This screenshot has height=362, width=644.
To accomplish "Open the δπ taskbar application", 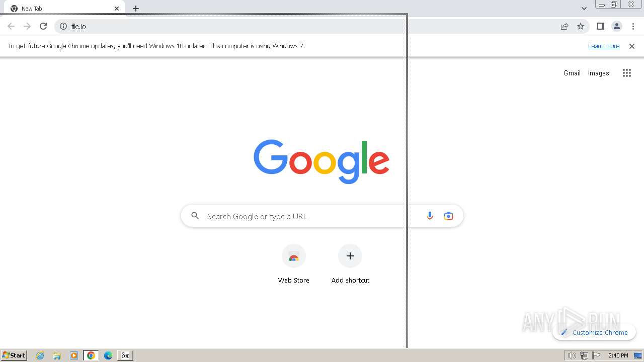I will (x=125, y=355).
